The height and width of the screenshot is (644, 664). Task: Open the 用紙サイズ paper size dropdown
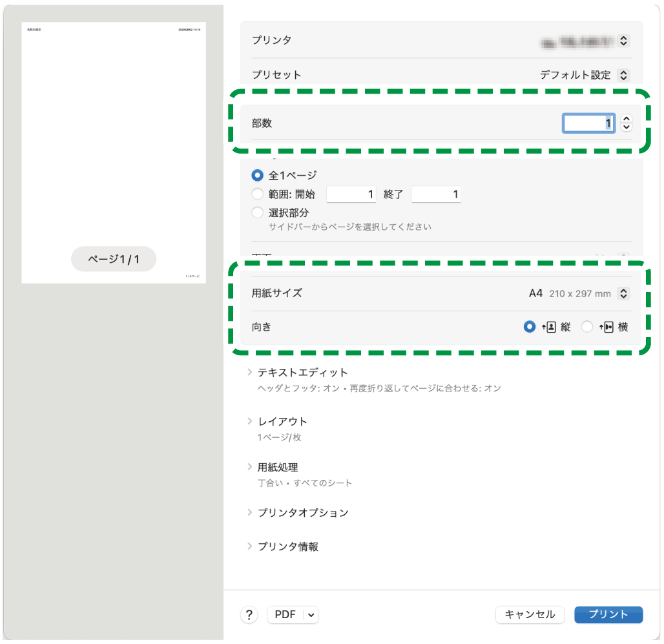[622, 293]
